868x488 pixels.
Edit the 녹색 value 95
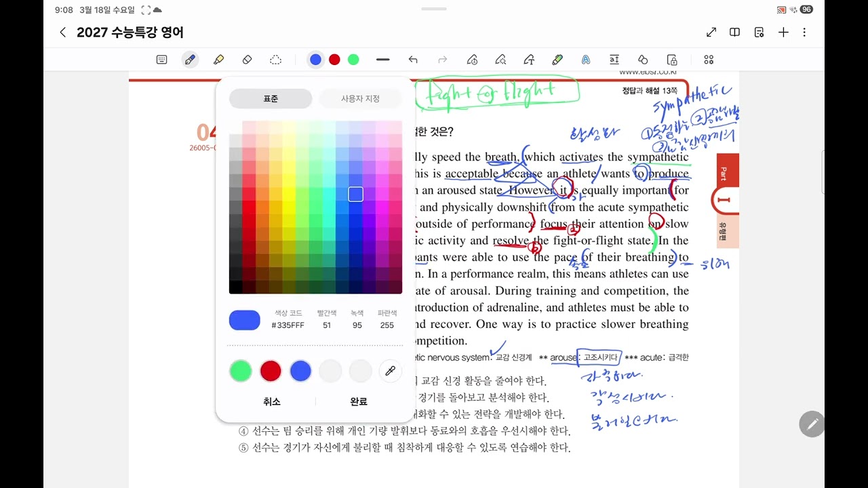point(357,325)
